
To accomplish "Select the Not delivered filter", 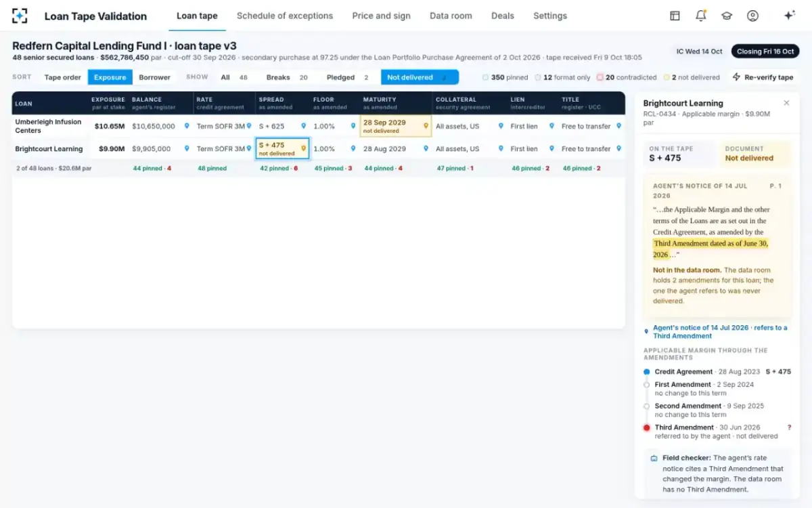I will pyautogui.click(x=420, y=77).
